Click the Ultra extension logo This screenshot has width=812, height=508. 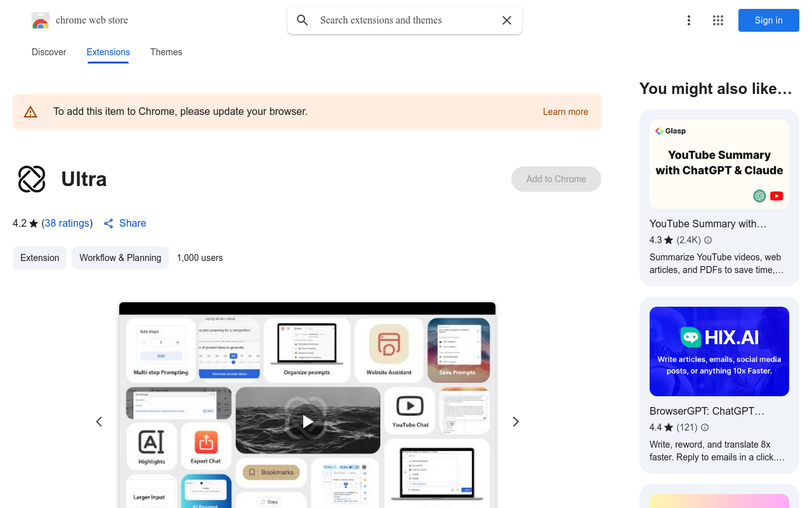point(32,179)
